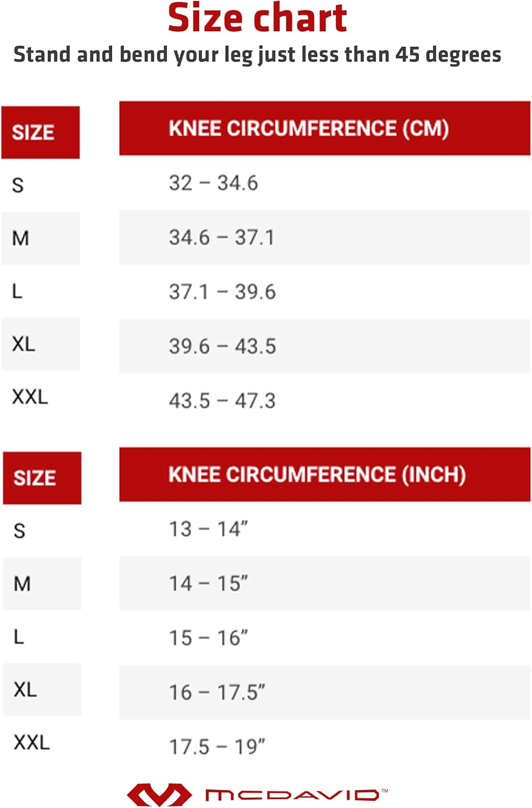The height and width of the screenshot is (808, 532).
Task: Select the 34.6 – 37.1 measurement value
Action: (x=222, y=238)
